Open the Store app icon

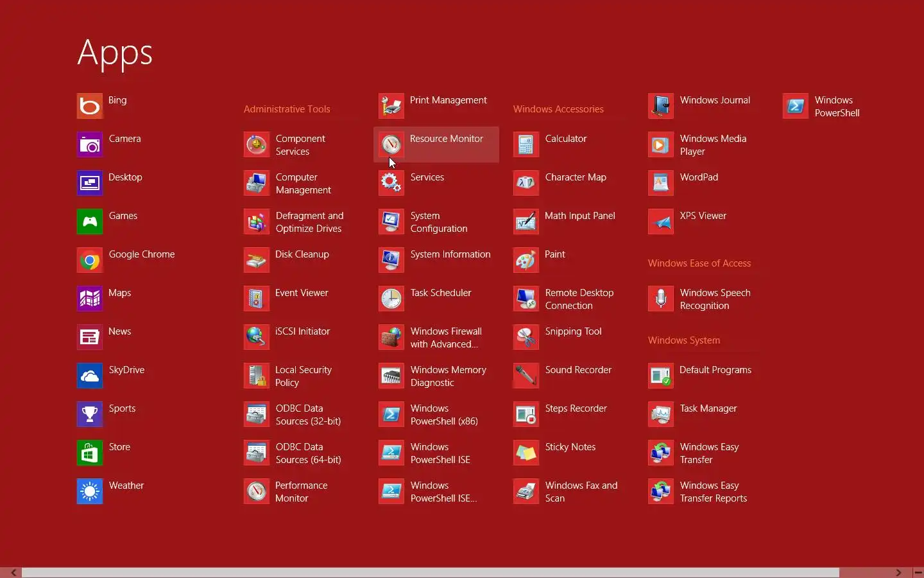click(90, 453)
